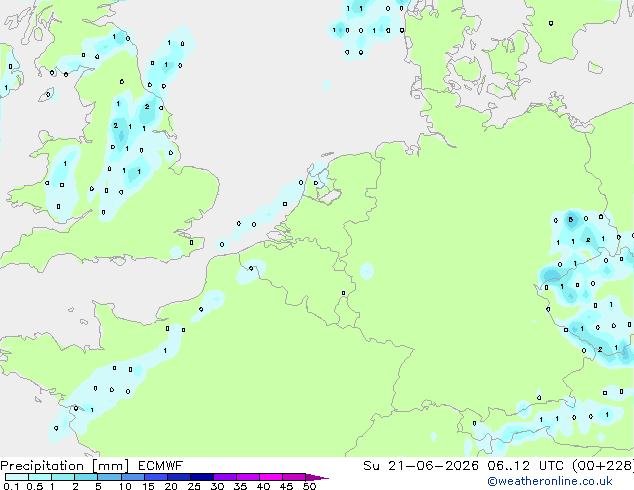Select the 20–25 mm legend color swatch
Viewport: 634px width, 490px height.
tap(178, 477)
